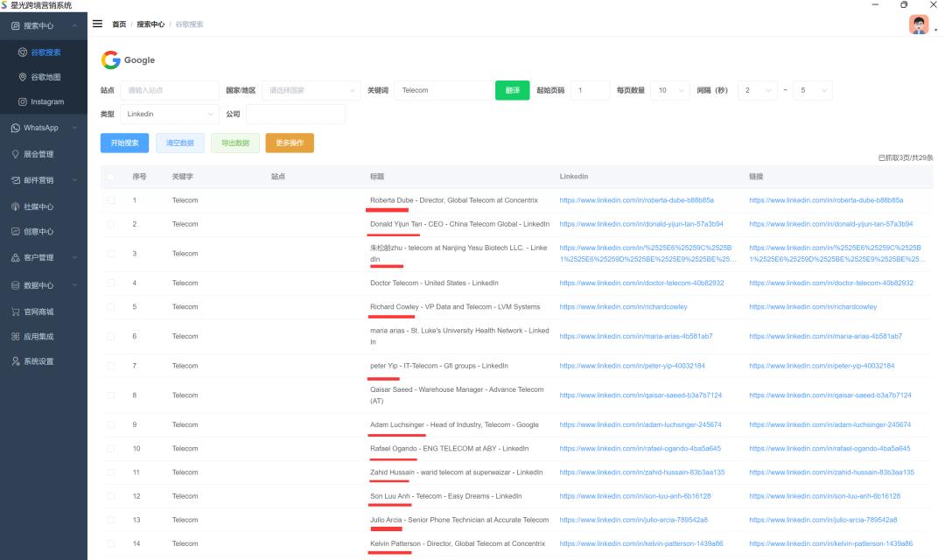The image size is (945, 560).
Task: Check the select-all checkbox in table header
Action: pyautogui.click(x=110, y=177)
